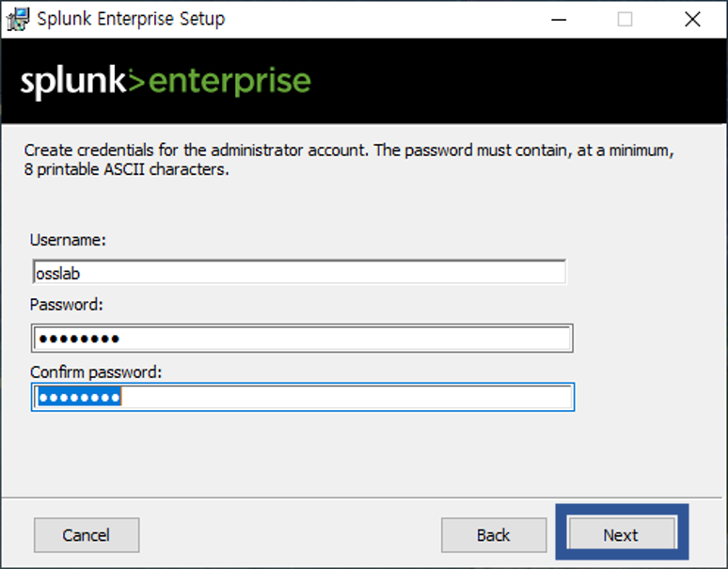This screenshot has height=569, width=728.
Task: Click the white splunk logo word
Action: 72,82
